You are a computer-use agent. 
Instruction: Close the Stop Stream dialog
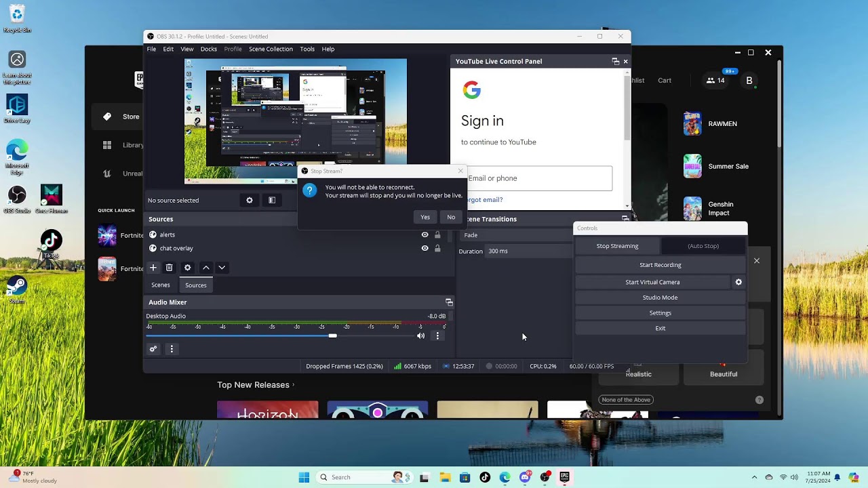[460, 171]
